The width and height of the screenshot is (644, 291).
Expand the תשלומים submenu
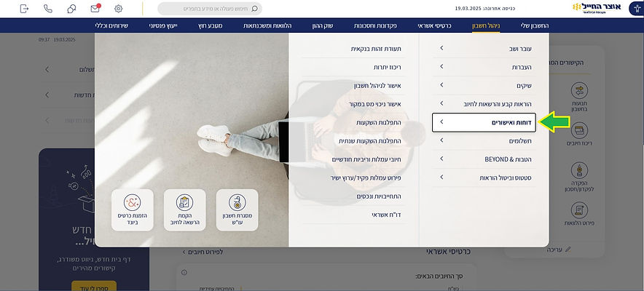484,141
